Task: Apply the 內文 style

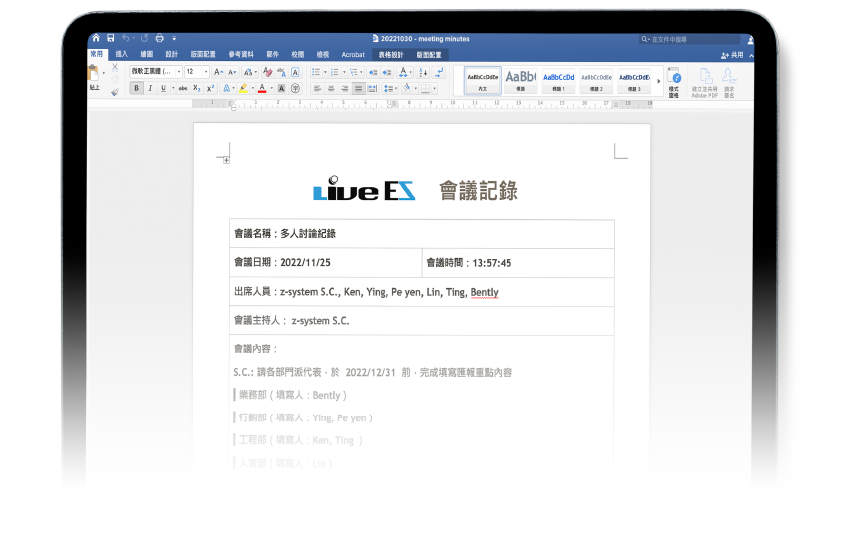Action: click(483, 81)
